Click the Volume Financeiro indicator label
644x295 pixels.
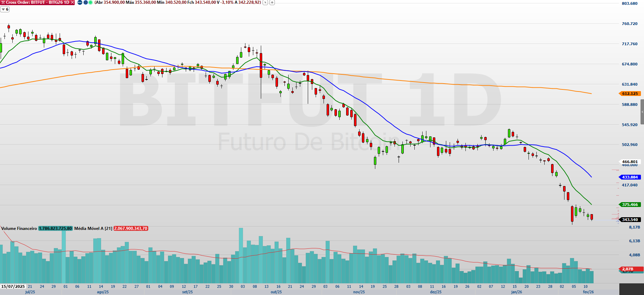click(19, 229)
